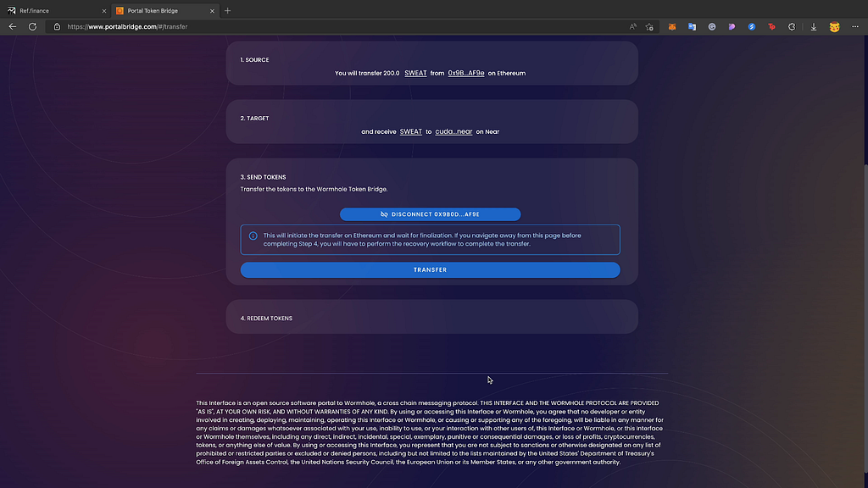The height and width of the screenshot is (488, 868).
Task: Go back to the previous page
Action: 12,26
